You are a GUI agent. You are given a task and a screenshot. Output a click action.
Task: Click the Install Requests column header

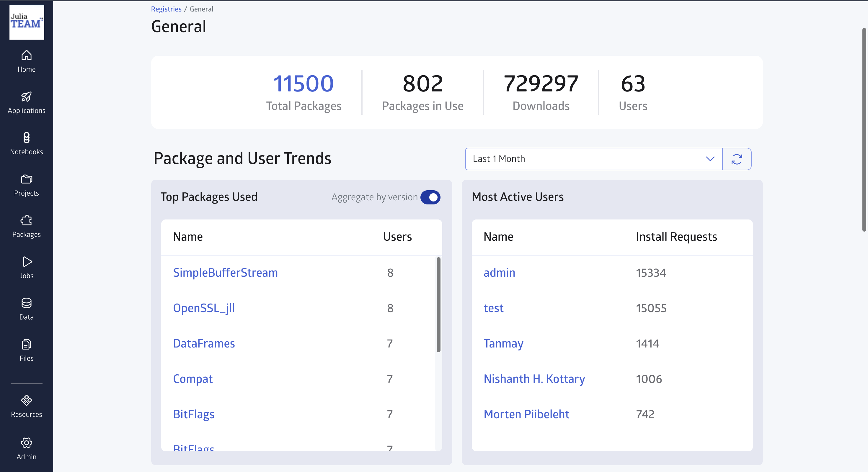(677, 237)
